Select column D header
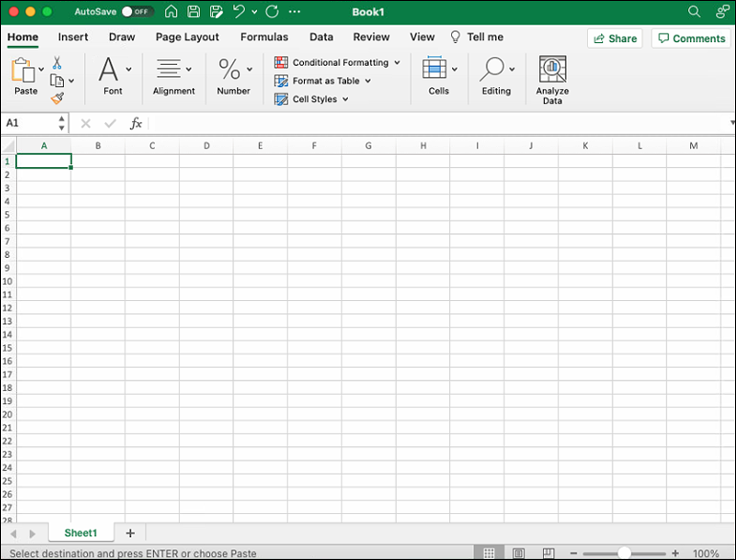 point(206,145)
